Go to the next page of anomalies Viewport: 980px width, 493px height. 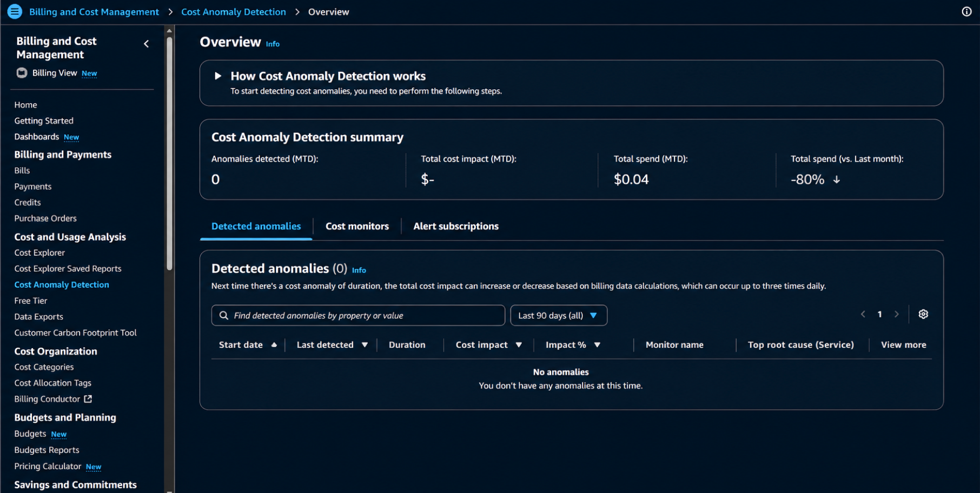tap(896, 314)
